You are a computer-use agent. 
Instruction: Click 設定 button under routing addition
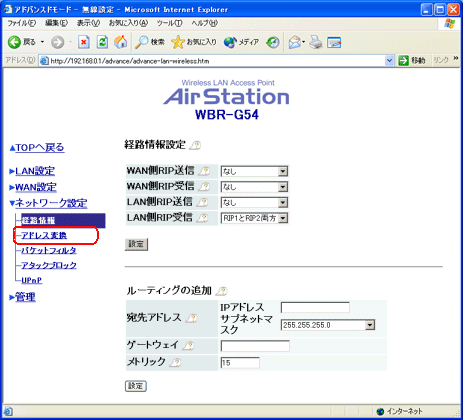click(136, 386)
